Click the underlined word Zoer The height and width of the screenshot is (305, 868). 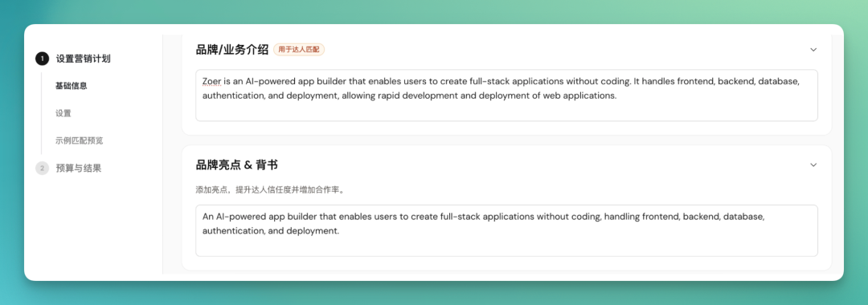click(212, 81)
